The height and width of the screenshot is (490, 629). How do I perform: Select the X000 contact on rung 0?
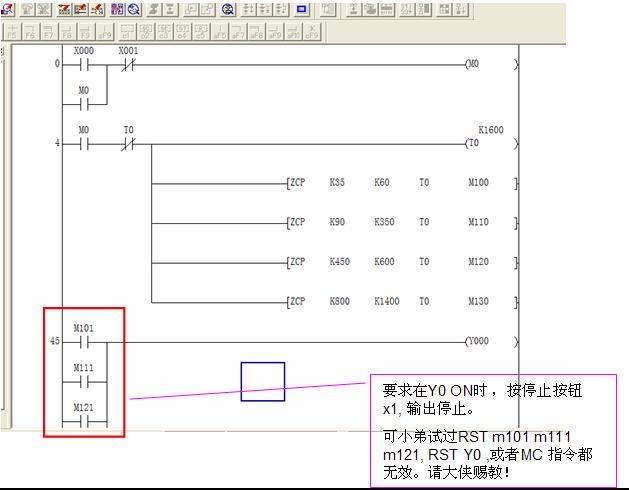coord(84,64)
